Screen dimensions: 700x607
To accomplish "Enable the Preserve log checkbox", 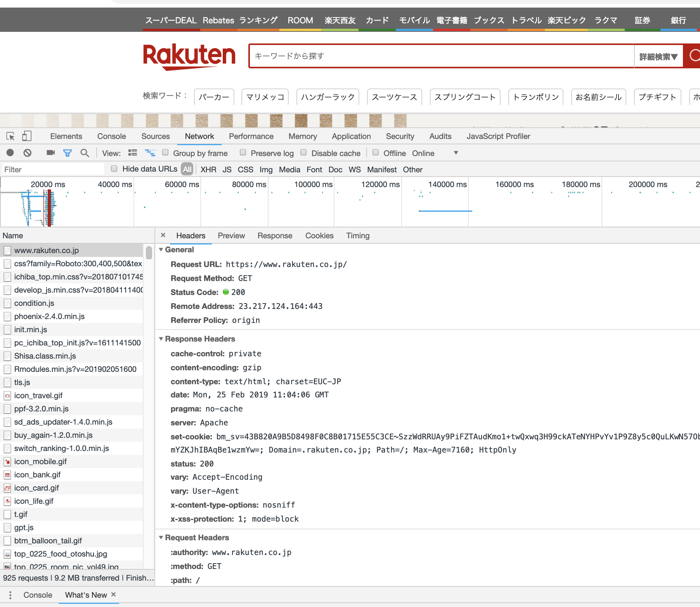I will [243, 153].
